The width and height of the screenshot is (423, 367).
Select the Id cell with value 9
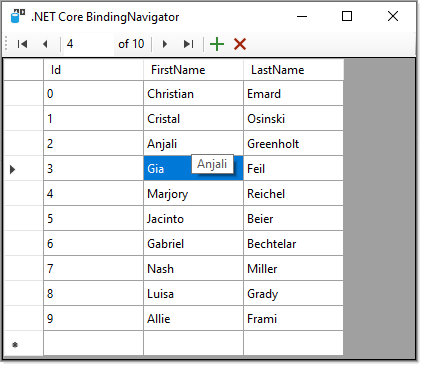93,319
